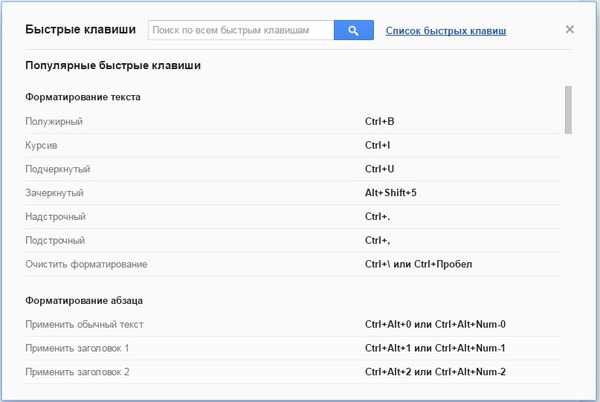Viewport: 600px width, 402px height.
Task: Click the Ctrl+B shortcut text
Action: 380,122
